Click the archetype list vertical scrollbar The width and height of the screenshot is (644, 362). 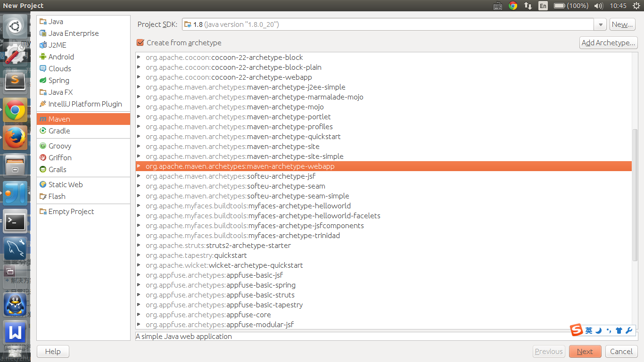point(635,195)
